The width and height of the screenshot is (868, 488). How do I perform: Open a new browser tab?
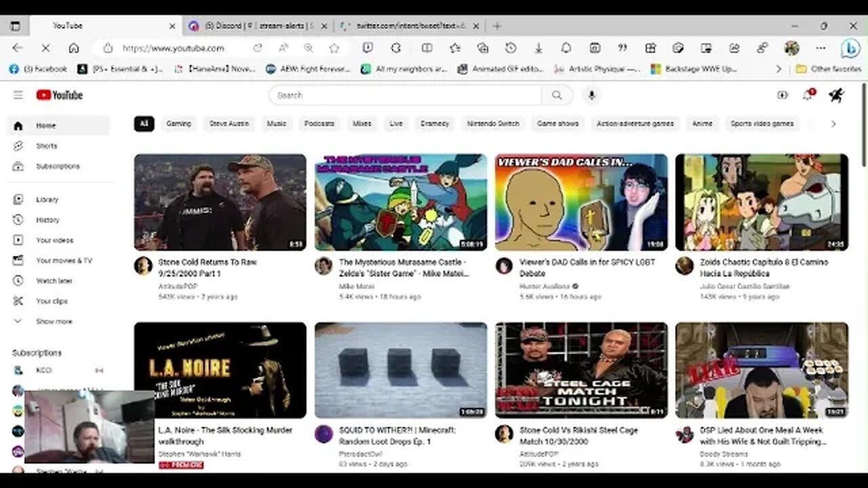(x=497, y=26)
